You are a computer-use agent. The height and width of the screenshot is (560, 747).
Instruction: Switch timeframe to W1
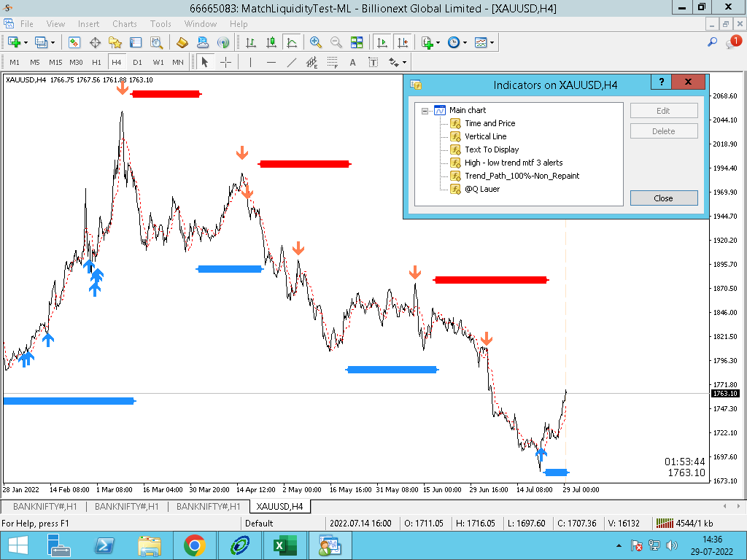pyautogui.click(x=158, y=63)
